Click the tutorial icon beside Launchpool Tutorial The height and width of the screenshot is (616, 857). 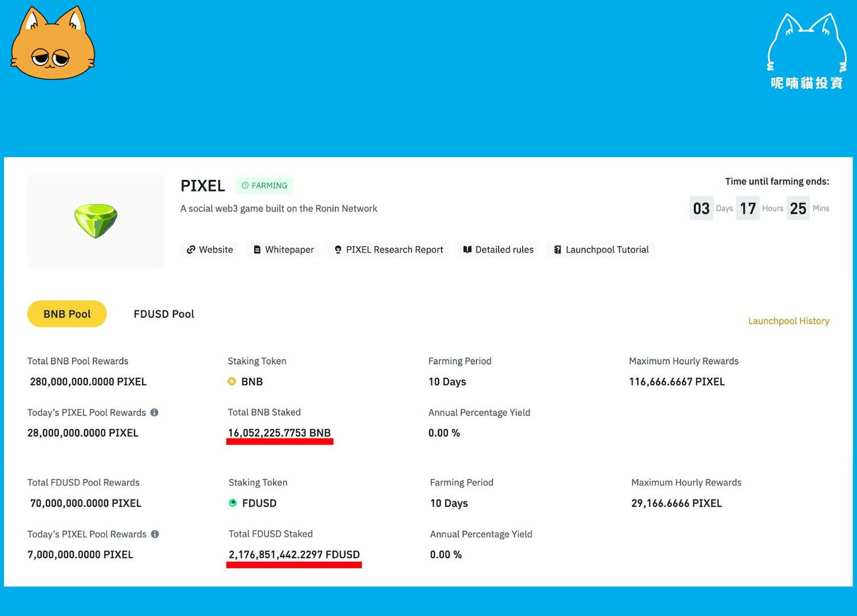pyautogui.click(x=558, y=250)
